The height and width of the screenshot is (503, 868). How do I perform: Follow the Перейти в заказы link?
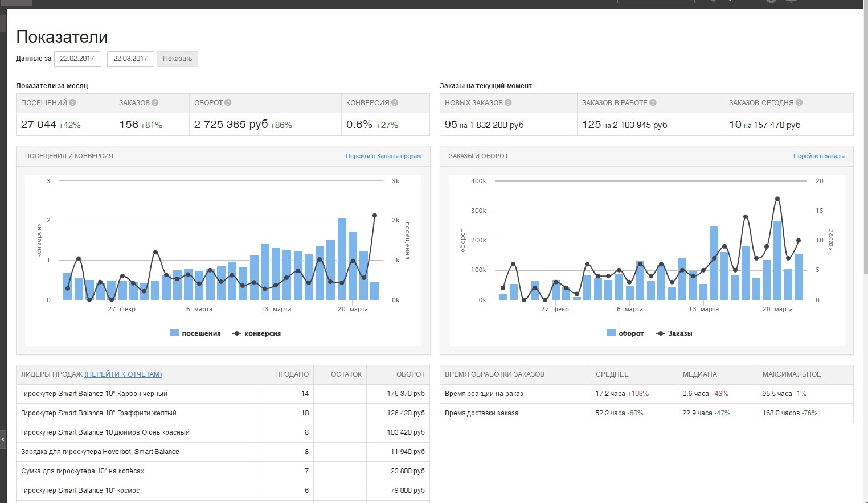pos(818,156)
